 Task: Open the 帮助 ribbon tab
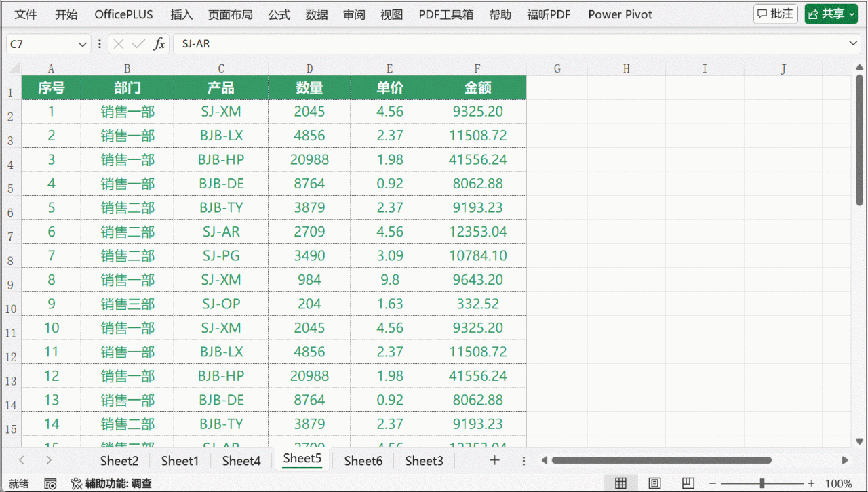[x=500, y=14]
